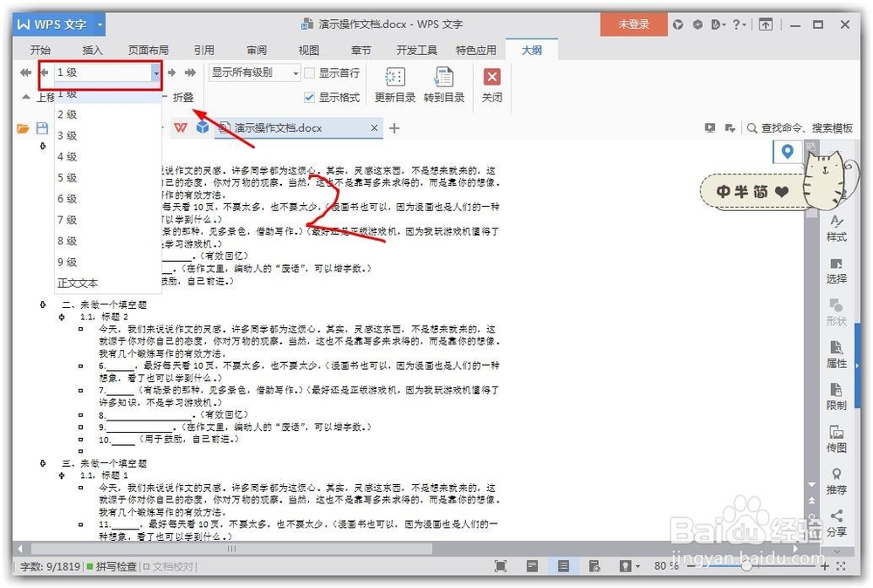Open 选择 selection side panel
This screenshot has height=588, width=873.
coord(835,271)
